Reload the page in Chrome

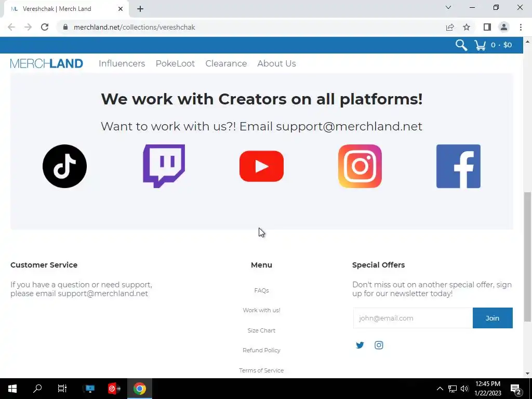pyautogui.click(x=45, y=27)
